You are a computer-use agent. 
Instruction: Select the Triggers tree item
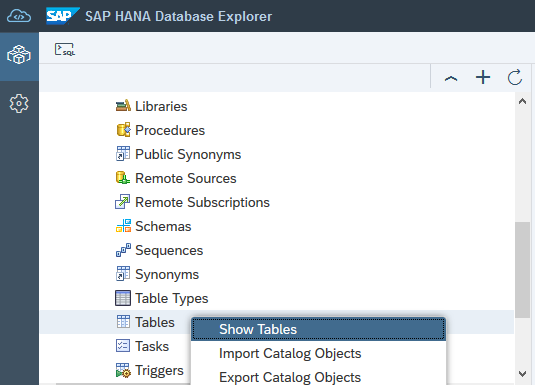pos(159,371)
